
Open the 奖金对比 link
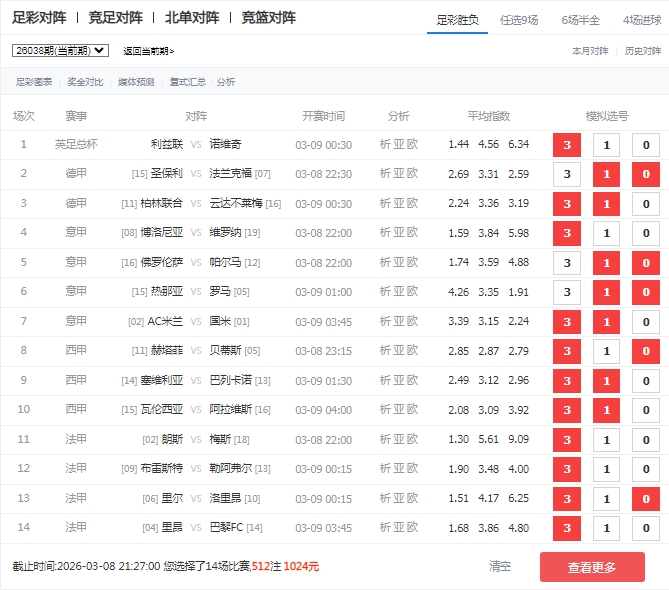pyautogui.click(x=85, y=82)
